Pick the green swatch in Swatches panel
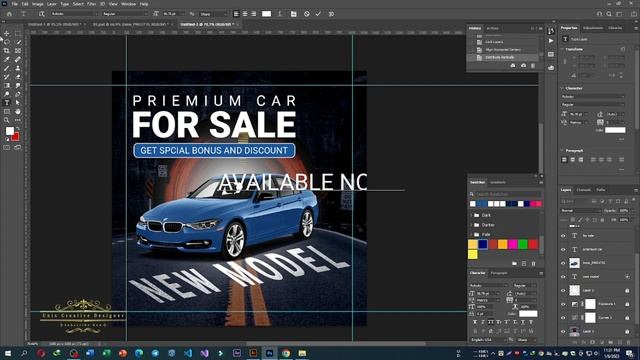The height and width of the screenshot is (360, 640). (x=522, y=244)
